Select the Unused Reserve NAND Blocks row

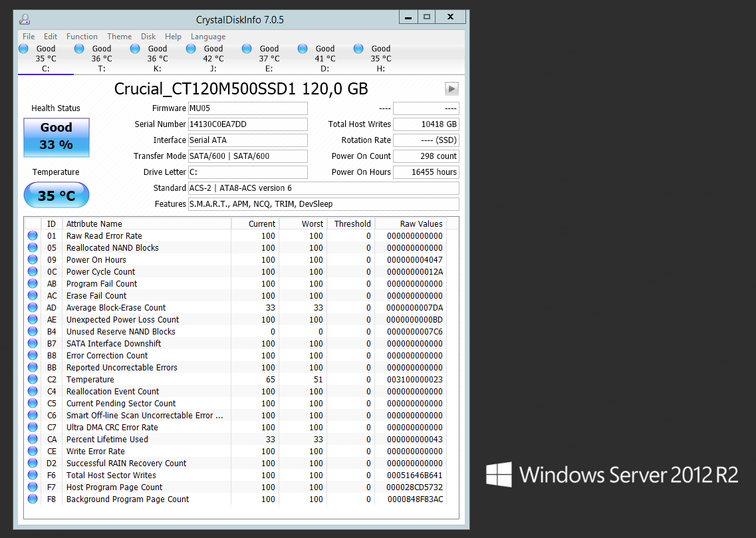pos(120,332)
